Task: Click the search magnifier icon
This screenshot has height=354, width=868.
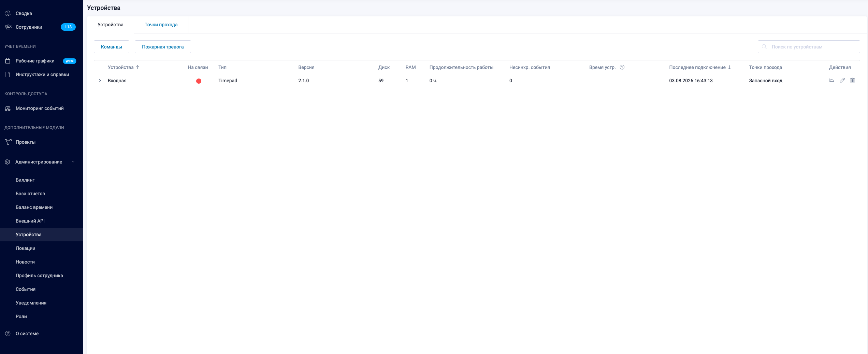Action: 764,47
